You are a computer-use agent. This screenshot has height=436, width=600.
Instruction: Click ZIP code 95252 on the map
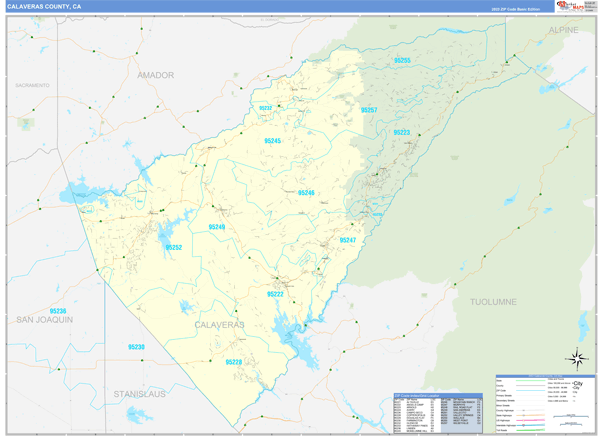173,247
